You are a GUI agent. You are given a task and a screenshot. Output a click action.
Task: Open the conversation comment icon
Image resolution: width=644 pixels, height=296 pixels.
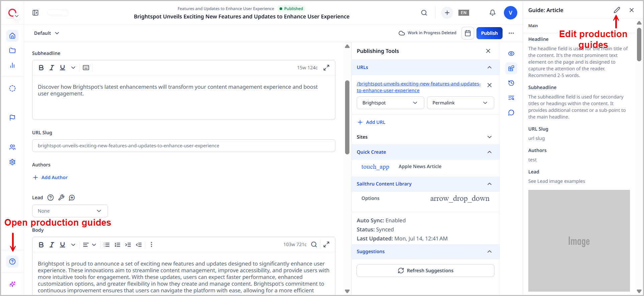pyautogui.click(x=511, y=113)
